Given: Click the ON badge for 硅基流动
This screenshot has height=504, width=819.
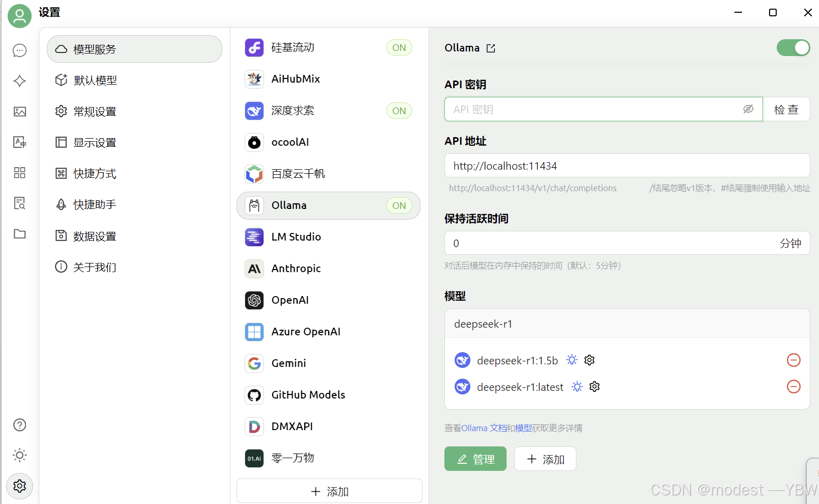Looking at the screenshot, I should [399, 47].
